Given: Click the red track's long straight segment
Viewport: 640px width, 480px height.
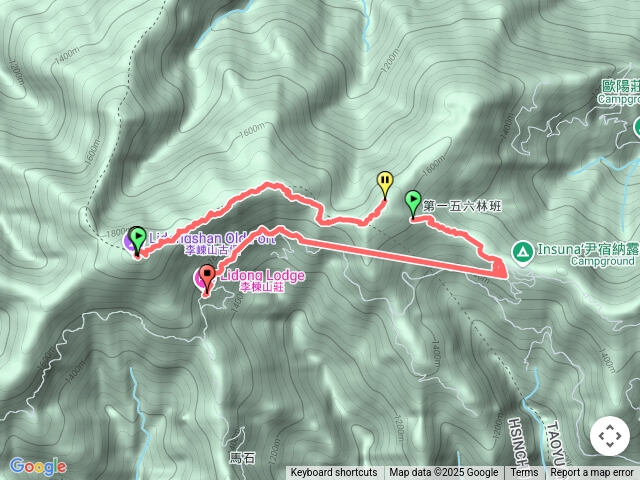Looking at the screenshot, I should [x=400, y=257].
